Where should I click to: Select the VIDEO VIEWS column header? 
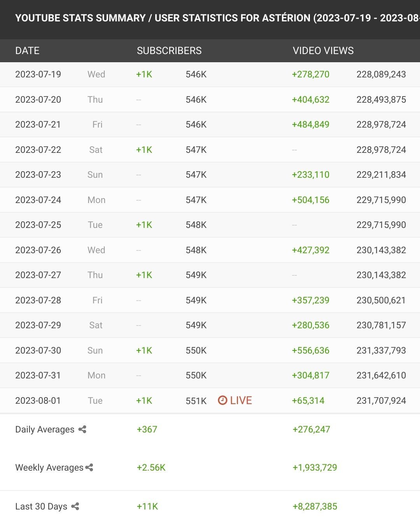point(323,51)
